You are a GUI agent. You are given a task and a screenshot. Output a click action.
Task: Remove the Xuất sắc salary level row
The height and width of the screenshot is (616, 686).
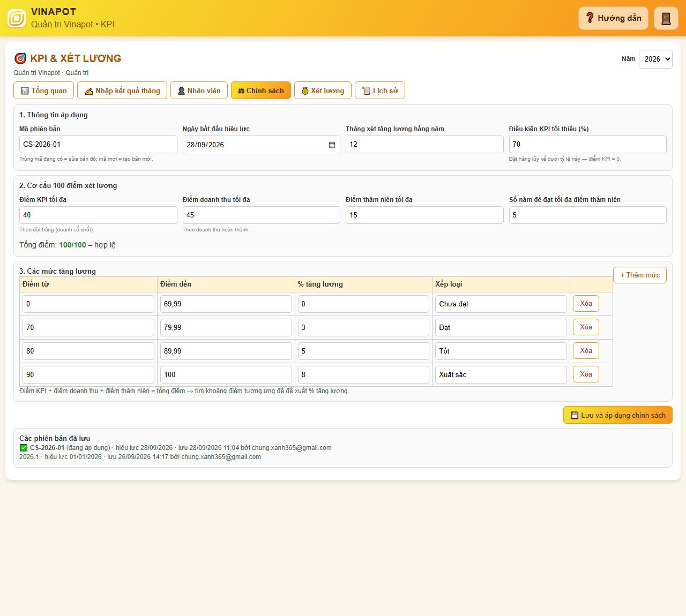coord(586,374)
